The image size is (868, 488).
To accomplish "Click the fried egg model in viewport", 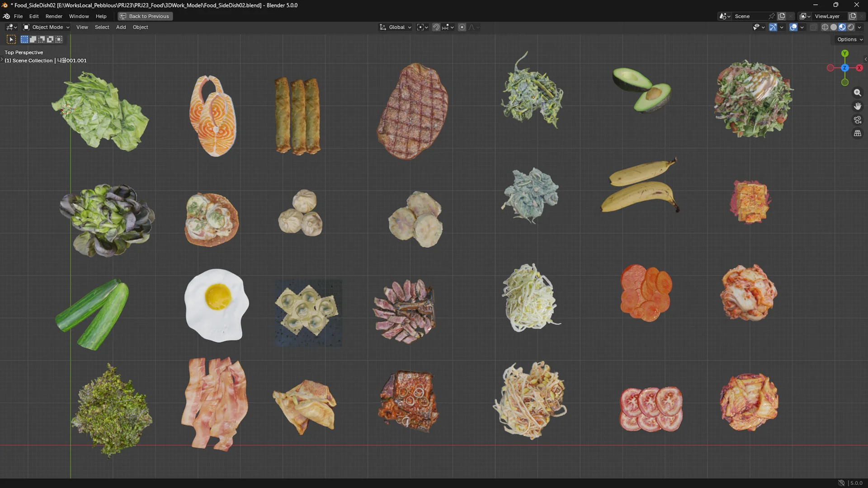I will click(216, 305).
